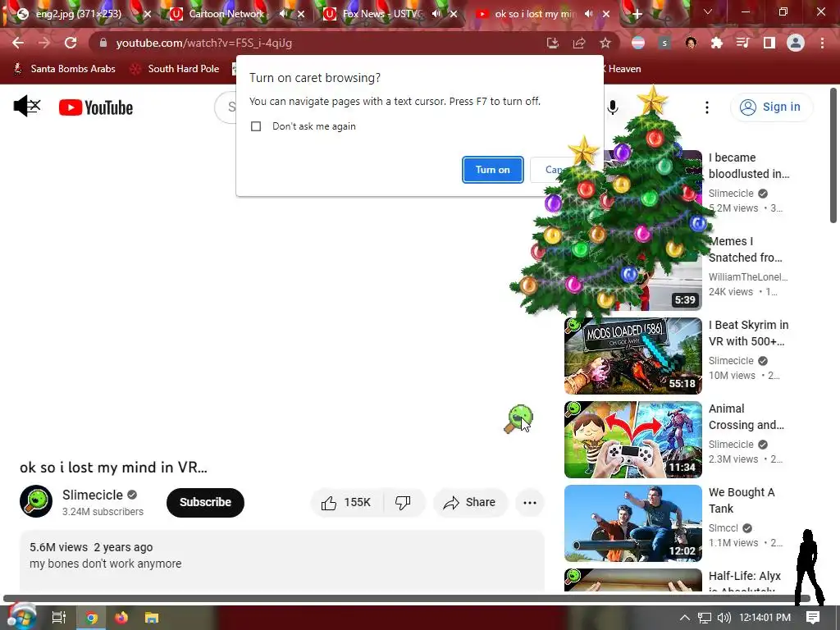This screenshot has height=630, width=840.
Task: Mute audio on the YouTube tab
Action: (x=589, y=14)
